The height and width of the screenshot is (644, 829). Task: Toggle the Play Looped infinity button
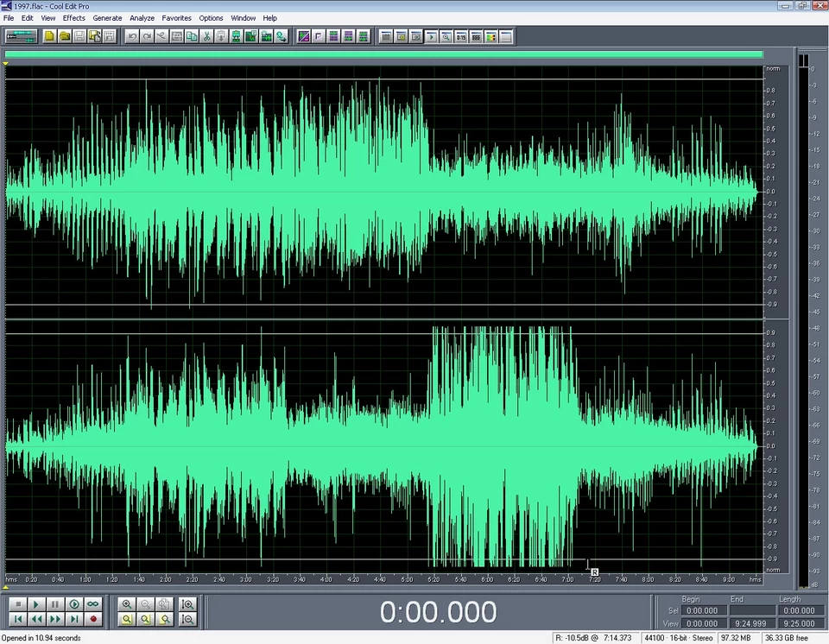pyautogui.click(x=93, y=604)
